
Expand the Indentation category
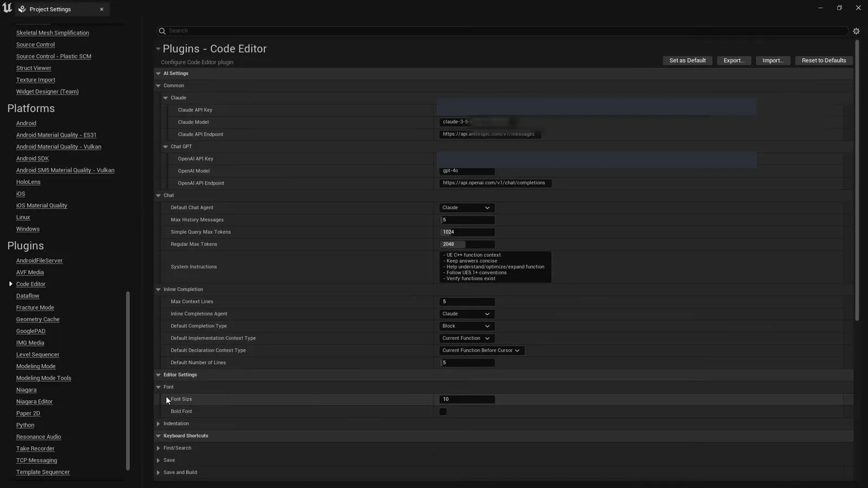pyautogui.click(x=158, y=424)
